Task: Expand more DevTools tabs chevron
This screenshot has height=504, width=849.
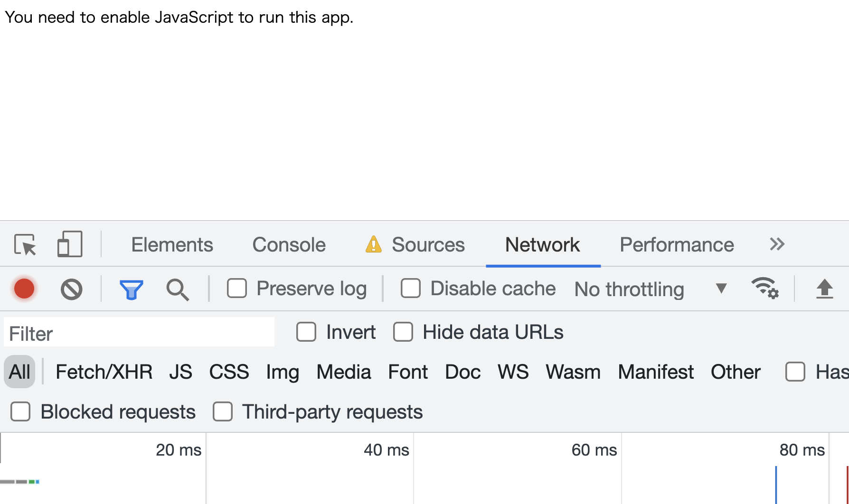Action: point(777,244)
